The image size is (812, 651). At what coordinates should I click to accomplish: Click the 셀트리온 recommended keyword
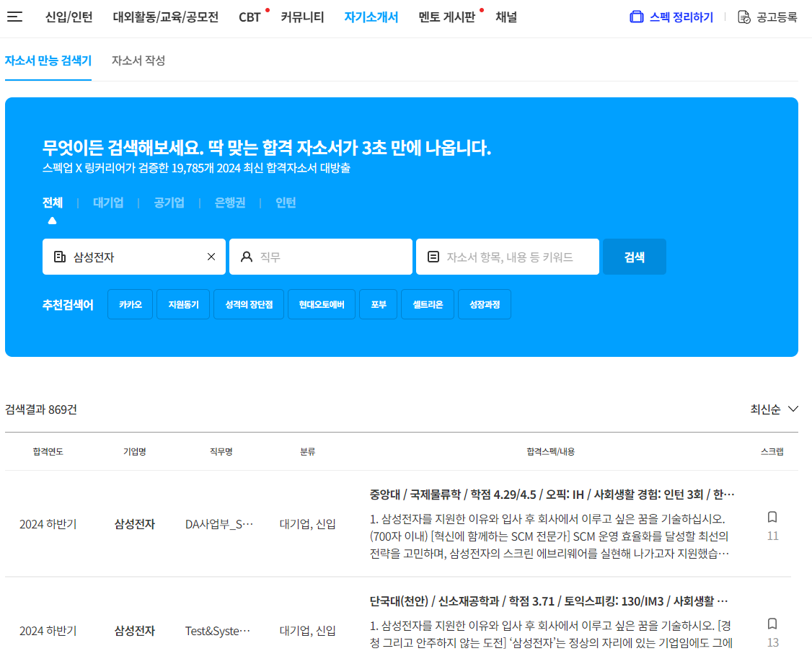(x=428, y=304)
